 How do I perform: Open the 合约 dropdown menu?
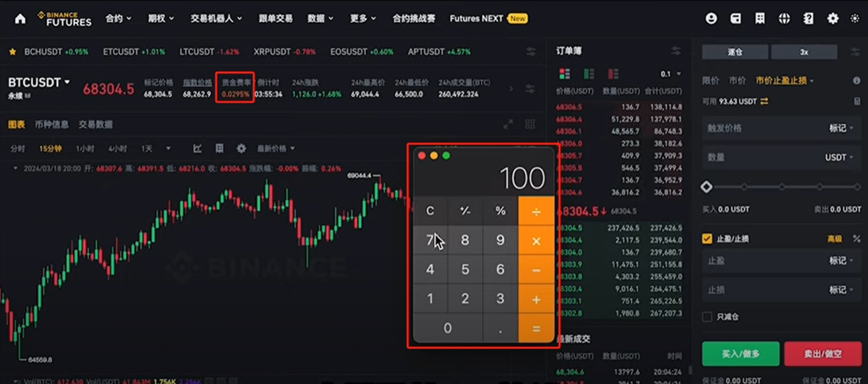pyautogui.click(x=118, y=18)
